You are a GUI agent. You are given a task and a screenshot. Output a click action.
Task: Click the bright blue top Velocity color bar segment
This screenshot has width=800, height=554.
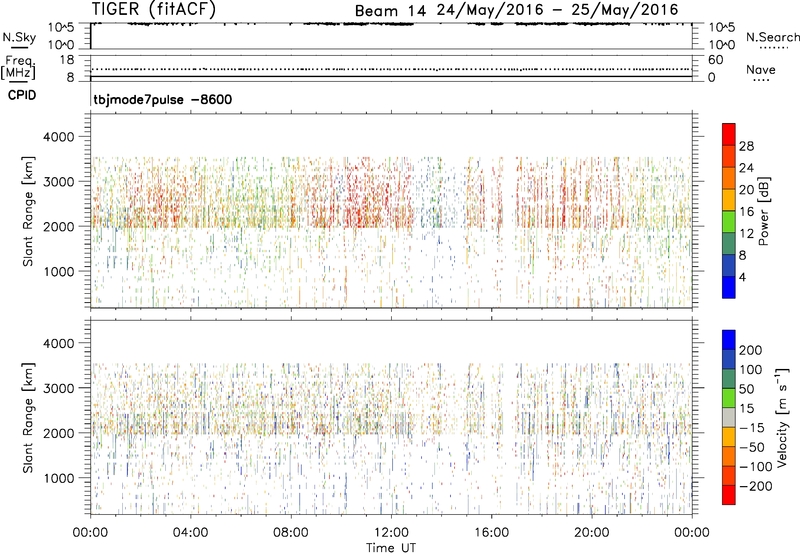tap(729, 340)
